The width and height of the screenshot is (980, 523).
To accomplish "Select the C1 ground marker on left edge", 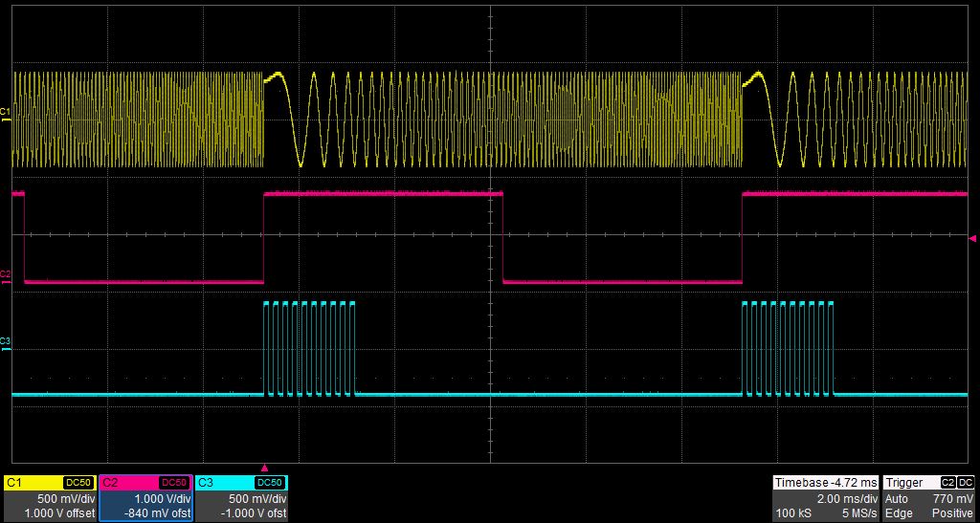I will pos(6,113).
